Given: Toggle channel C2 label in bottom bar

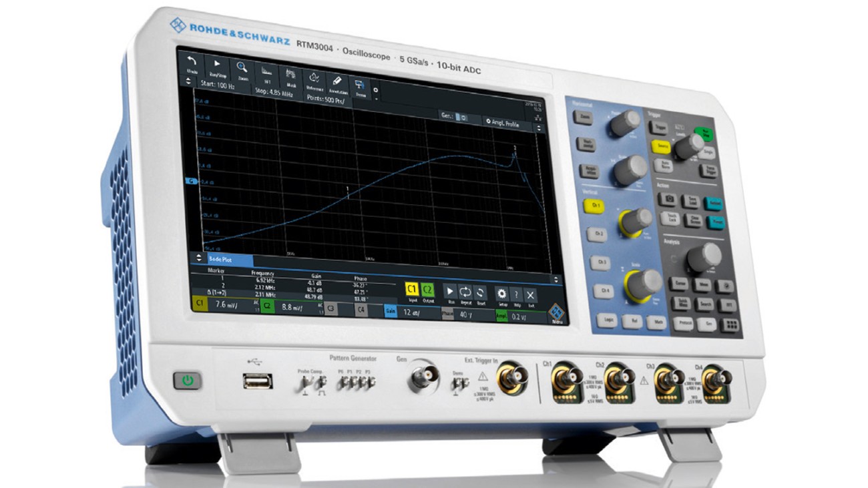Looking at the screenshot, I should tap(267, 306).
